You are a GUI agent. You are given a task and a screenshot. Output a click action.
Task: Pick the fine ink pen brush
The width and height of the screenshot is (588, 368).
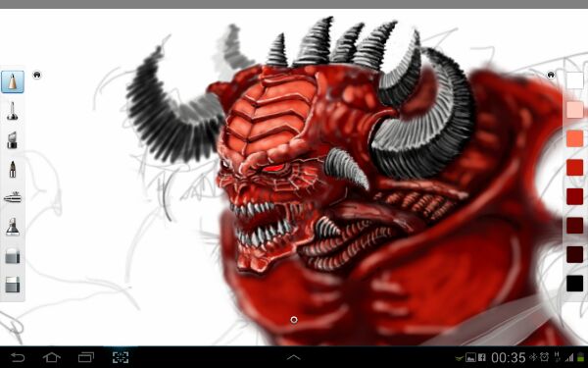tap(13, 169)
